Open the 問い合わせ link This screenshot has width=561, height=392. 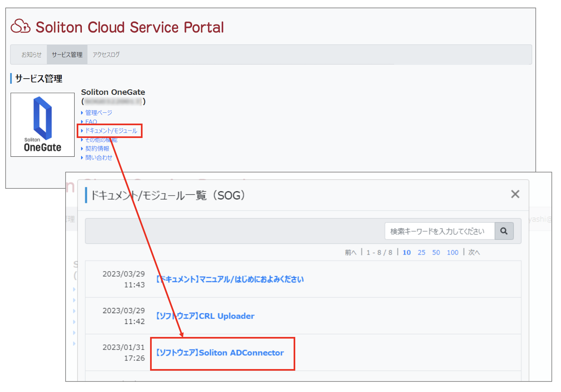pos(99,158)
